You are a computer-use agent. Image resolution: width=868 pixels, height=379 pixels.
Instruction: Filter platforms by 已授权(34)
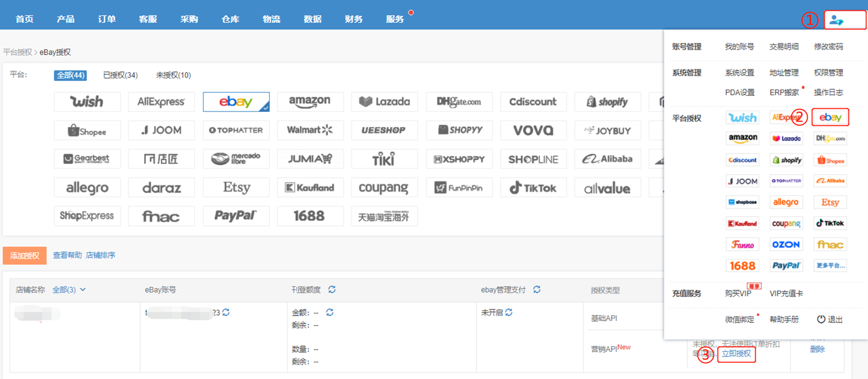120,75
